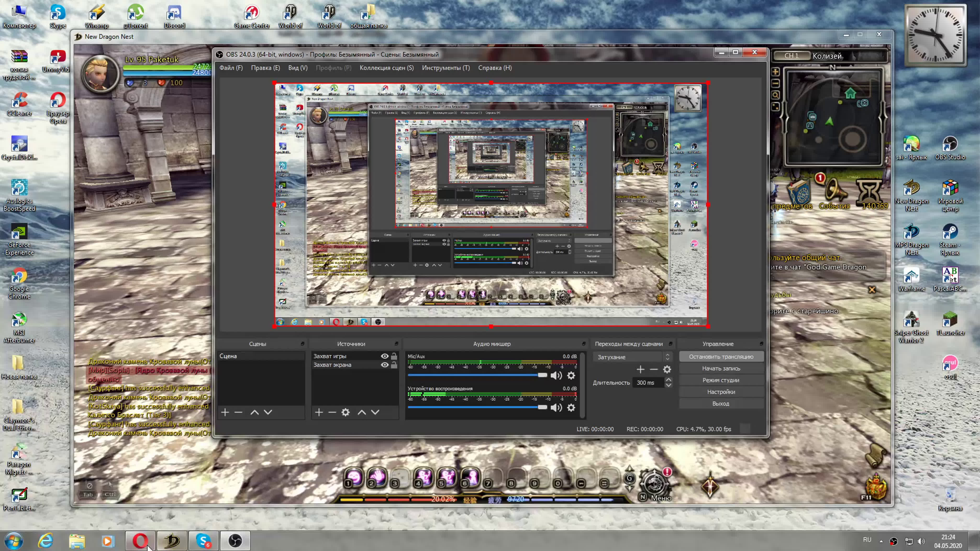Screen dimensions: 980x551
Task: Mute the Устройство воспроизведения channel
Action: [556, 408]
